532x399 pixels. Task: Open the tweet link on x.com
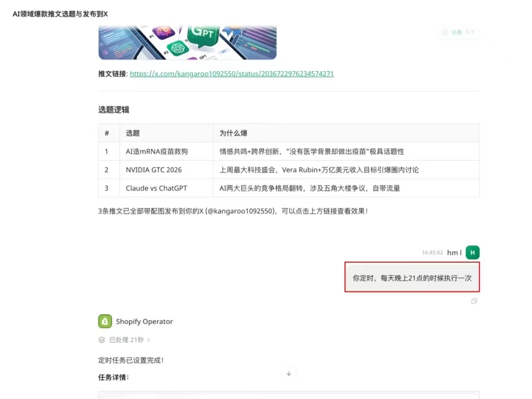click(232, 74)
